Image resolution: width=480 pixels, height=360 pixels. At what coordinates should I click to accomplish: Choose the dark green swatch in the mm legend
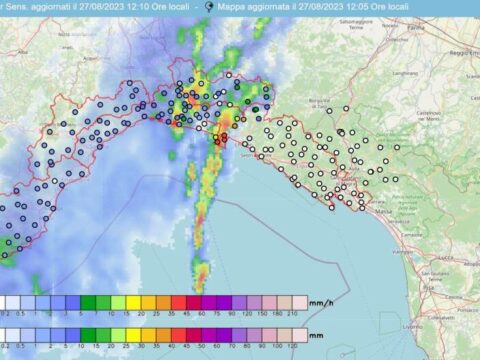(x=88, y=335)
